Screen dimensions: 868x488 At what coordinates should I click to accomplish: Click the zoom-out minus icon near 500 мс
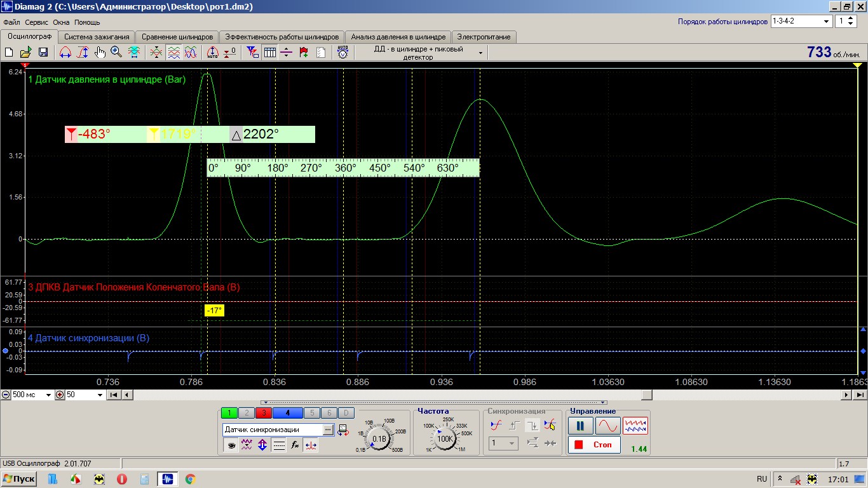click(6, 395)
